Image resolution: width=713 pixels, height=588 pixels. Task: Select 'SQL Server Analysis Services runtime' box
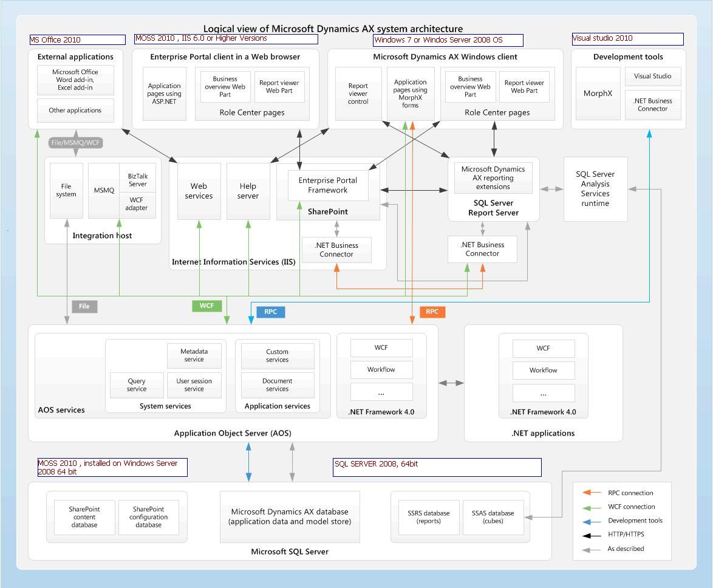[x=595, y=189]
